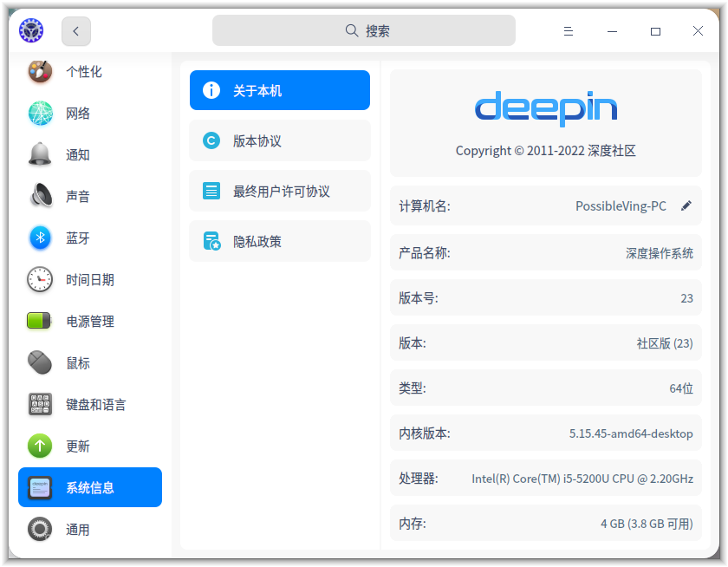Open the 电源管理 battery icon
Image resolution: width=728 pixels, height=567 pixels.
click(x=40, y=321)
